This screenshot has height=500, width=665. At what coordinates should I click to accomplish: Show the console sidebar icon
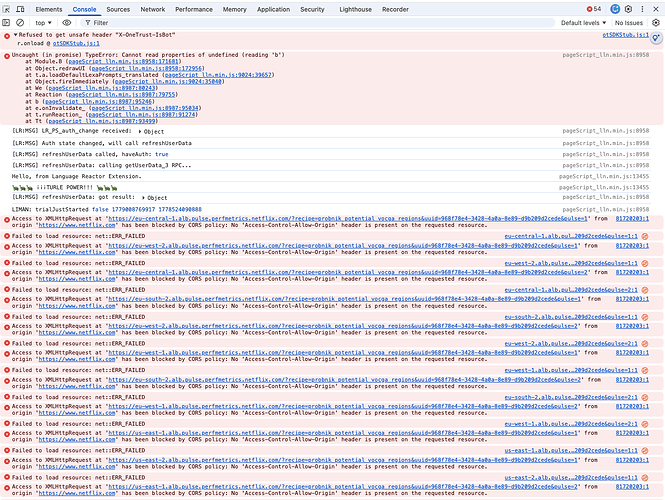[x=6, y=22]
